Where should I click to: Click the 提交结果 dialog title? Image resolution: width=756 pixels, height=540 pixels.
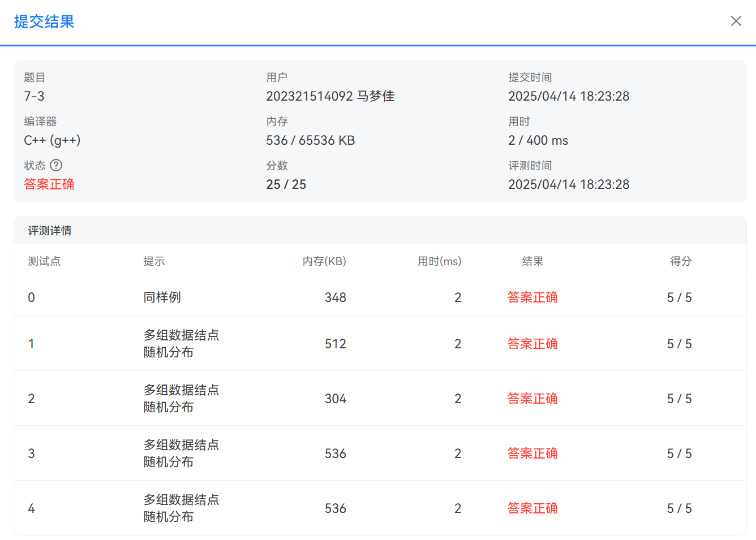coord(44,21)
